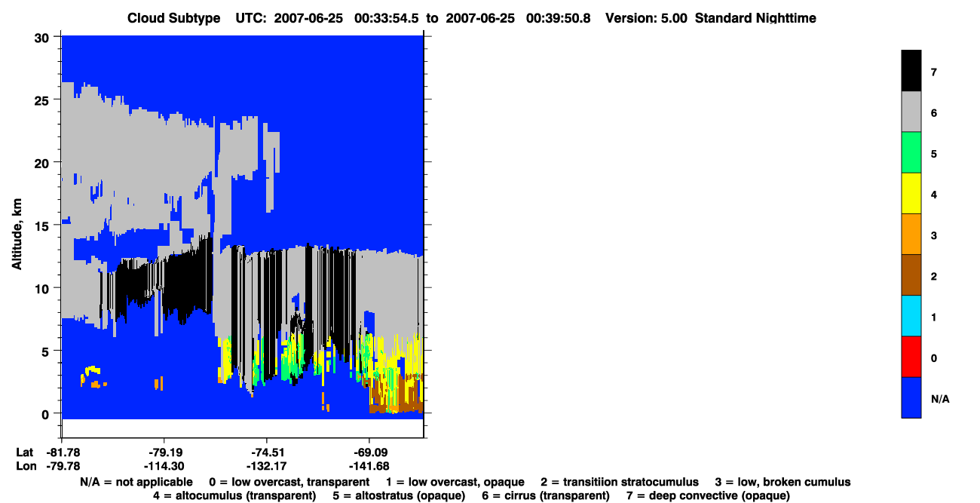The height and width of the screenshot is (503, 980).
Task: Click the '0 = low overcast, transparent' legend text
Action: tap(289, 482)
